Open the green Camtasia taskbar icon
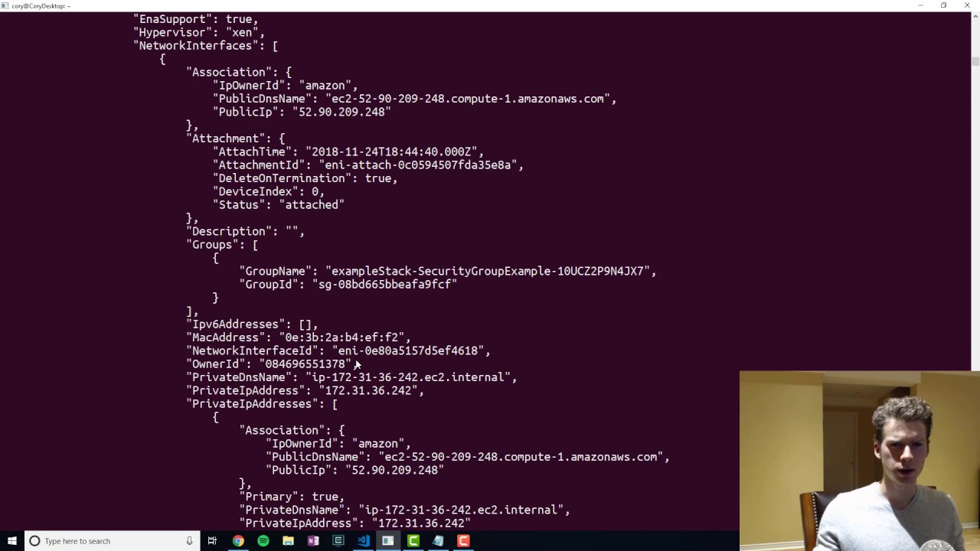The height and width of the screenshot is (551, 980). tap(413, 541)
